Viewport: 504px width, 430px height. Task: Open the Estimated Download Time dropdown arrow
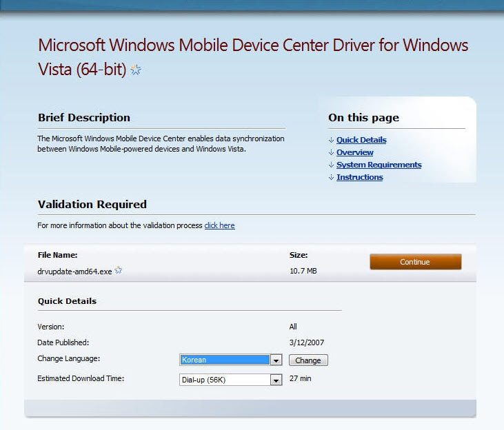pyautogui.click(x=276, y=380)
